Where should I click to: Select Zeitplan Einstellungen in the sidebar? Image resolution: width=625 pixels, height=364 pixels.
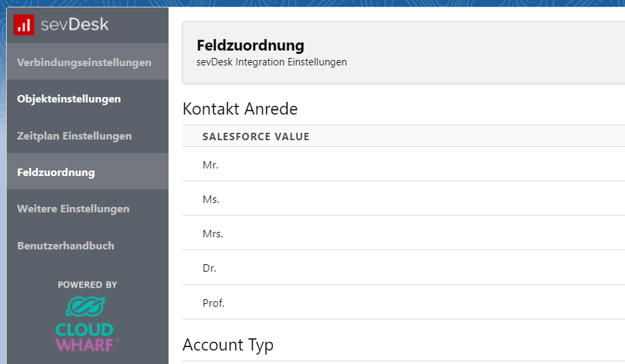coord(74,136)
